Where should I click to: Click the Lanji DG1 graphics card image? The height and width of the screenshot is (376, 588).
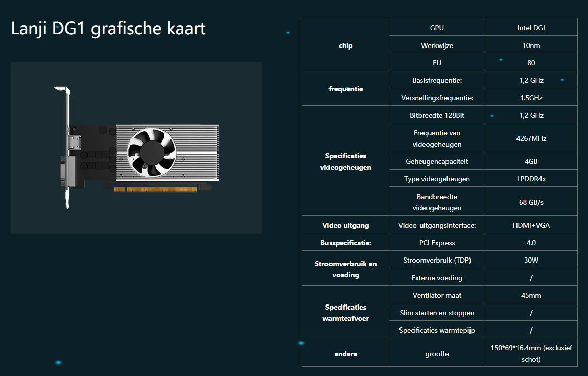click(x=136, y=148)
